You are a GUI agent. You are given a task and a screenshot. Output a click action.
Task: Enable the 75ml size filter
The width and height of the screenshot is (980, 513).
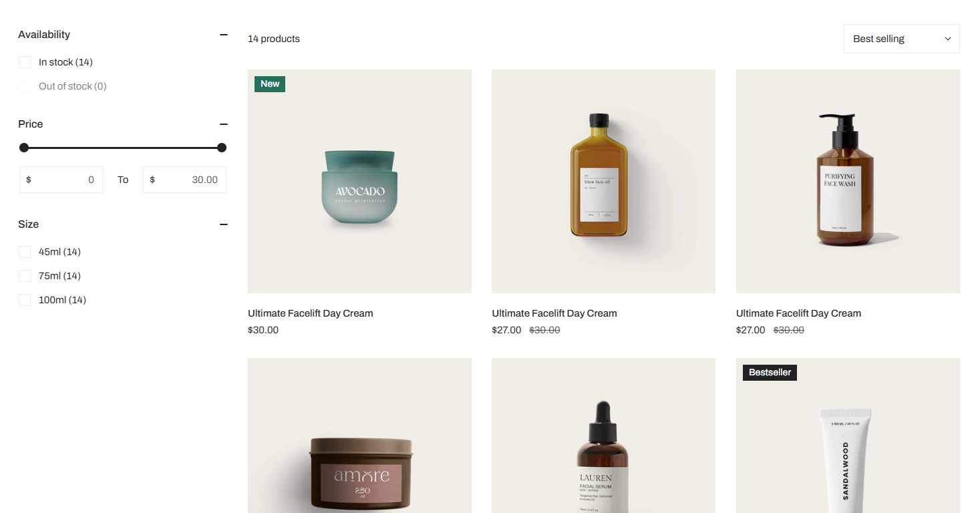25,276
